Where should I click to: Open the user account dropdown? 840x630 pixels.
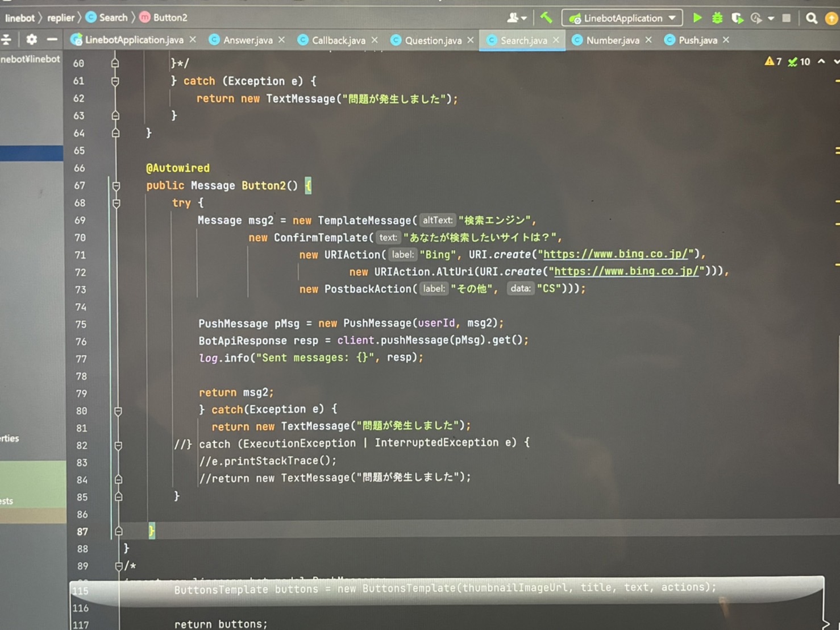coord(516,18)
